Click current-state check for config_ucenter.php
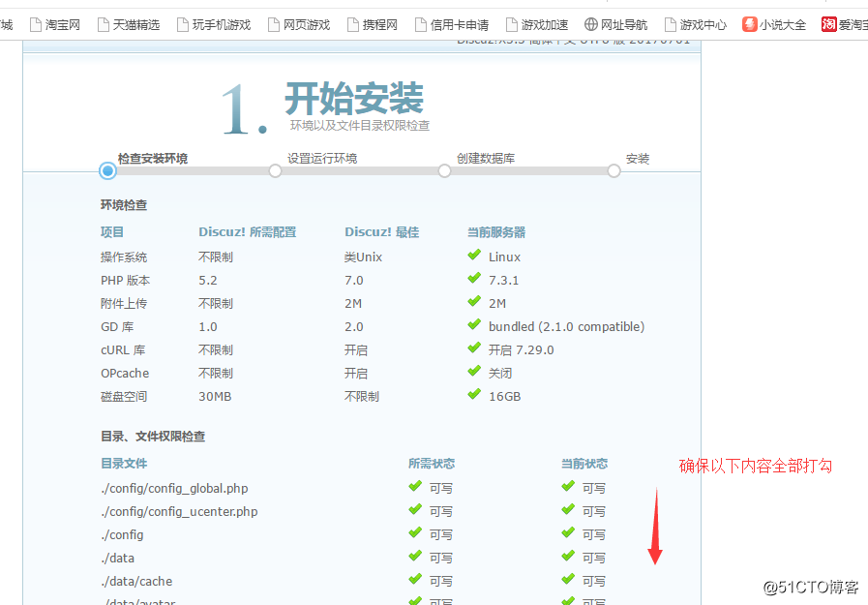 [x=568, y=509]
